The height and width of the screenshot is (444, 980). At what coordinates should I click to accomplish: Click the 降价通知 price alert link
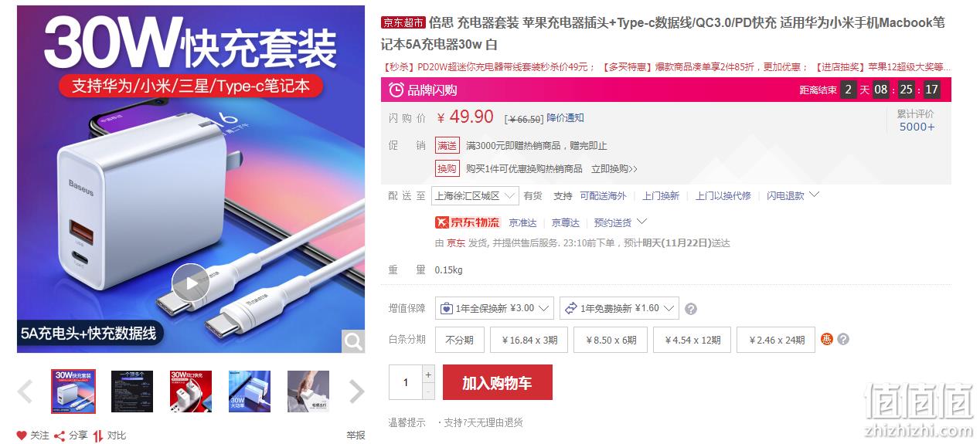[565, 118]
